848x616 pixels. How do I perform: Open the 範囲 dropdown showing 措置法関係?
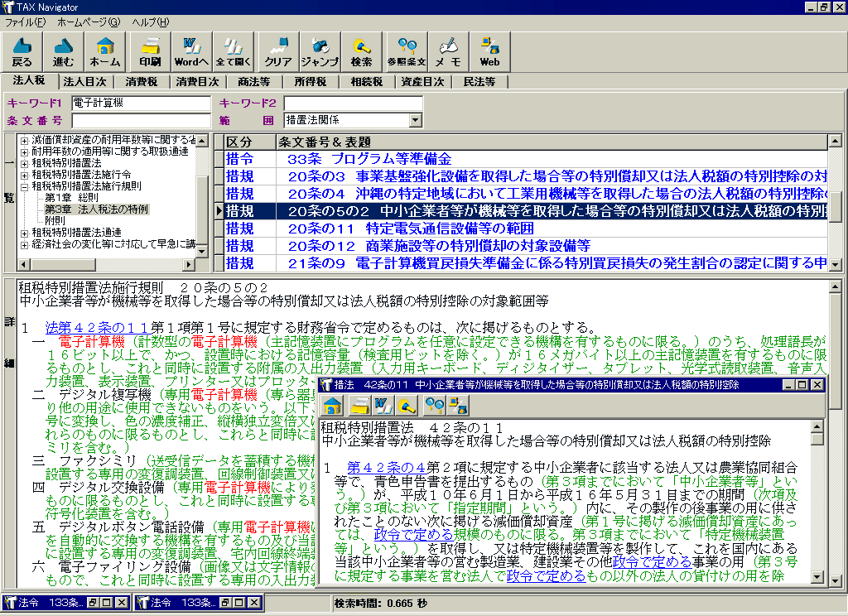415,121
